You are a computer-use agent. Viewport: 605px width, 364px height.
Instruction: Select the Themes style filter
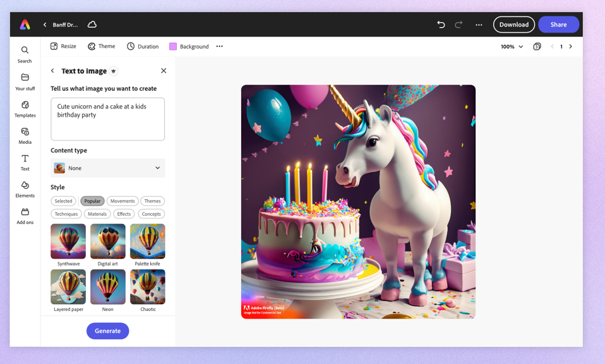[152, 201]
